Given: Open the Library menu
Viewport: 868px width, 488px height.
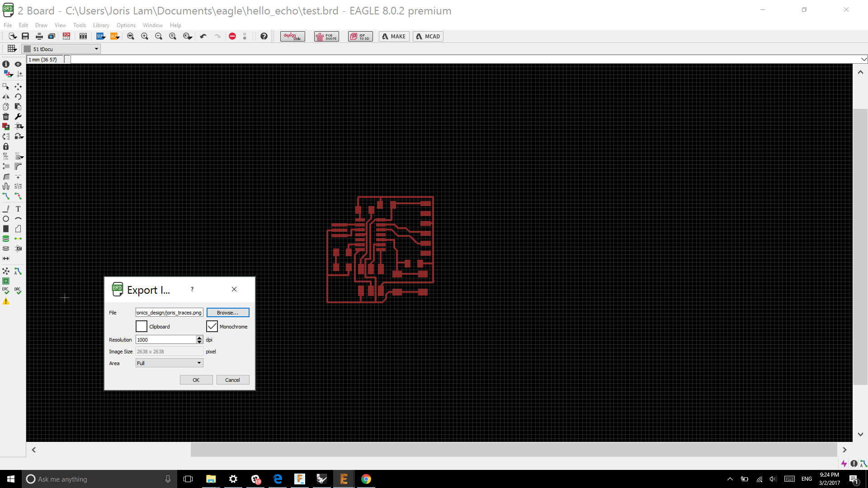Looking at the screenshot, I should [101, 25].
